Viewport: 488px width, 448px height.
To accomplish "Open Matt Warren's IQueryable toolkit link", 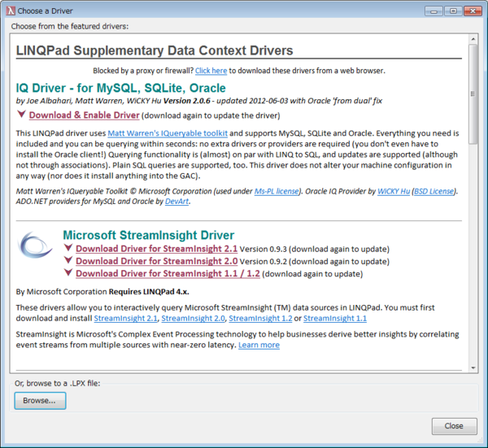I will coord(168,133).
